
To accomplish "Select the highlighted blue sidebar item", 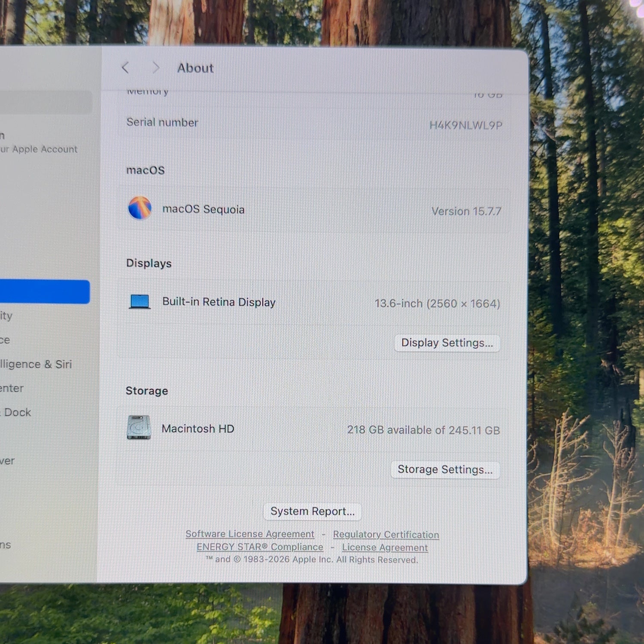I will point(45,292).
